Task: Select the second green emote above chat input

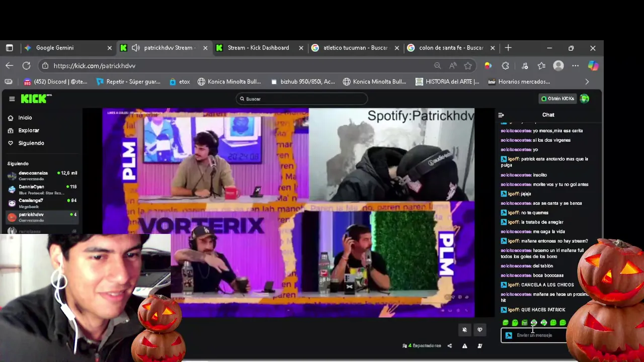Action: click(x=515, y=323)
